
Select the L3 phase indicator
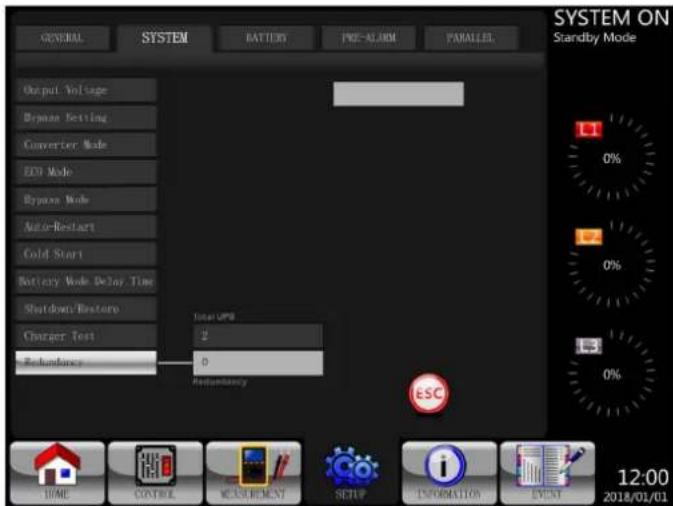(x=588, y=346)
